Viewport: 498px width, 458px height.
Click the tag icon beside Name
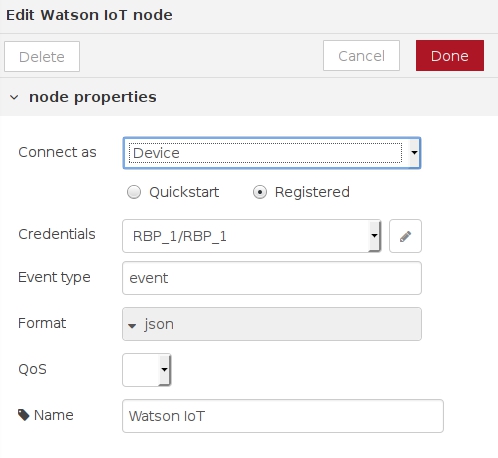tap(24, 415)
